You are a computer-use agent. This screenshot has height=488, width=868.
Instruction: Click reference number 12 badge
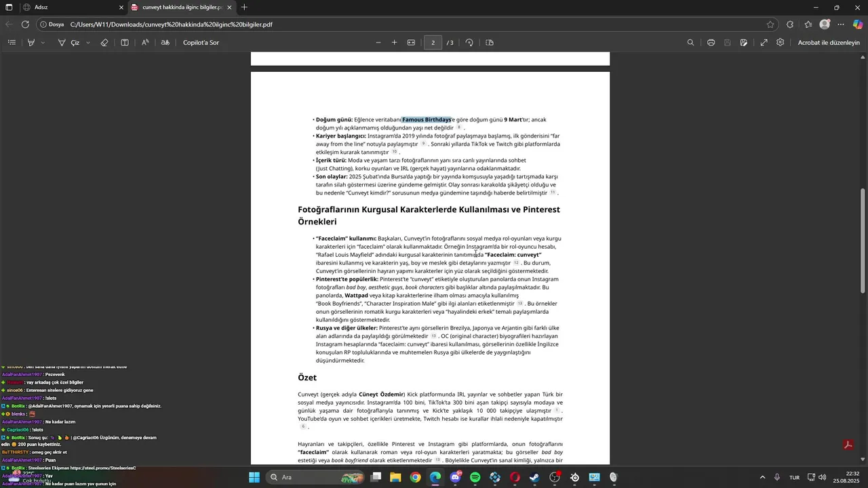click(516, 262)
